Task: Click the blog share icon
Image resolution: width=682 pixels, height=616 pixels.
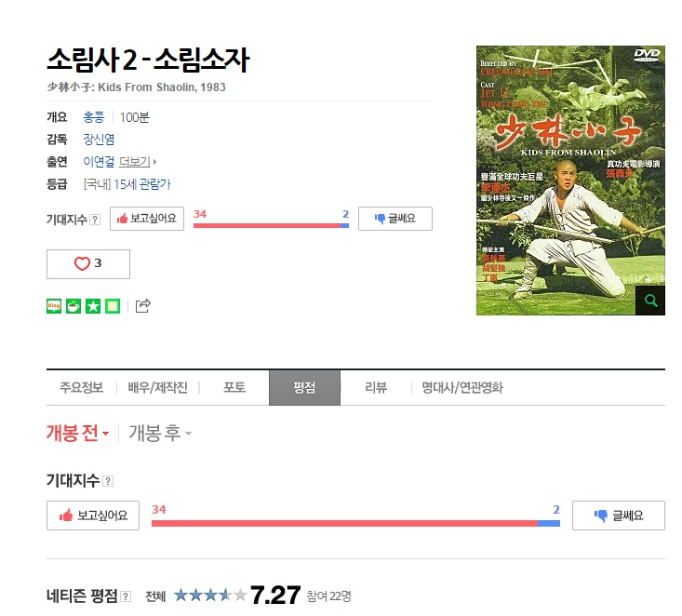Action: click(54, 306)
